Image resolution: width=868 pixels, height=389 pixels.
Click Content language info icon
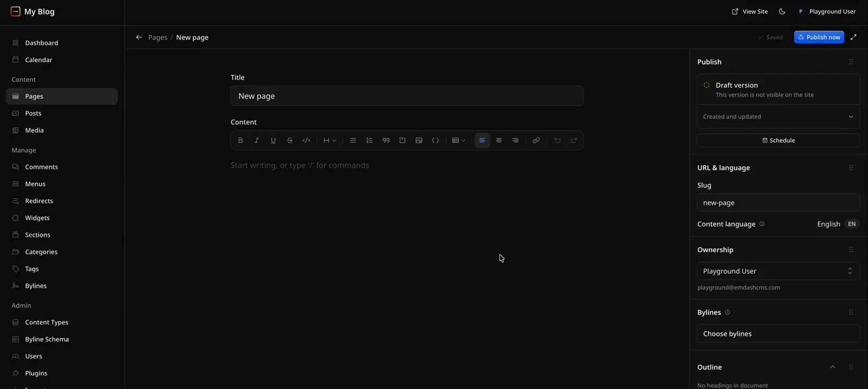(x=762, y=224)
